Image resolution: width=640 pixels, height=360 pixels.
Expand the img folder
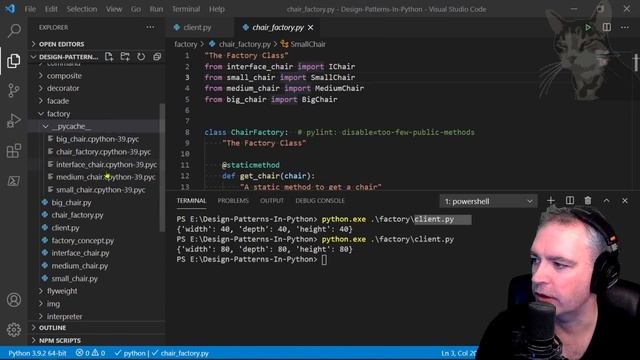click(53, 304)
